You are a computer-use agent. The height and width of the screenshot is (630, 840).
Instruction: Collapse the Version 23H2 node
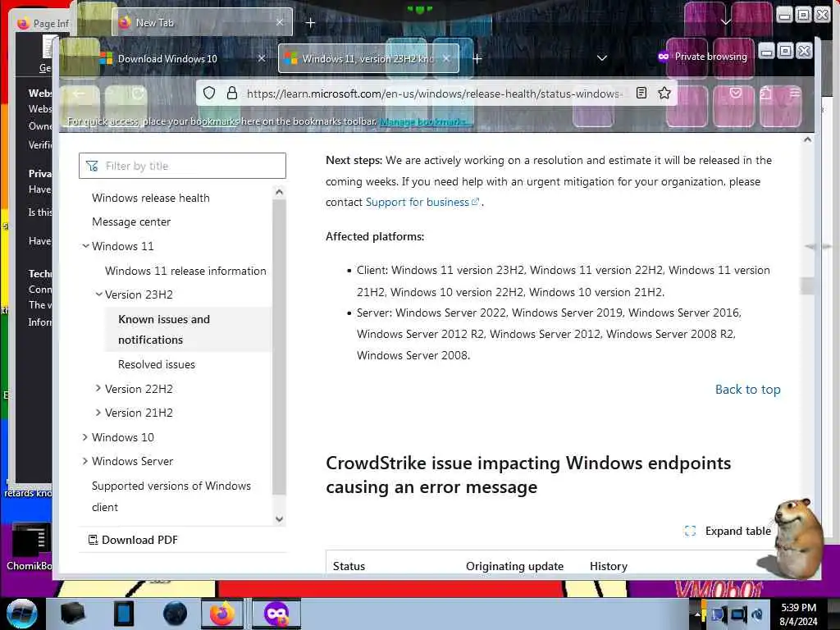[x=98, y=294]
